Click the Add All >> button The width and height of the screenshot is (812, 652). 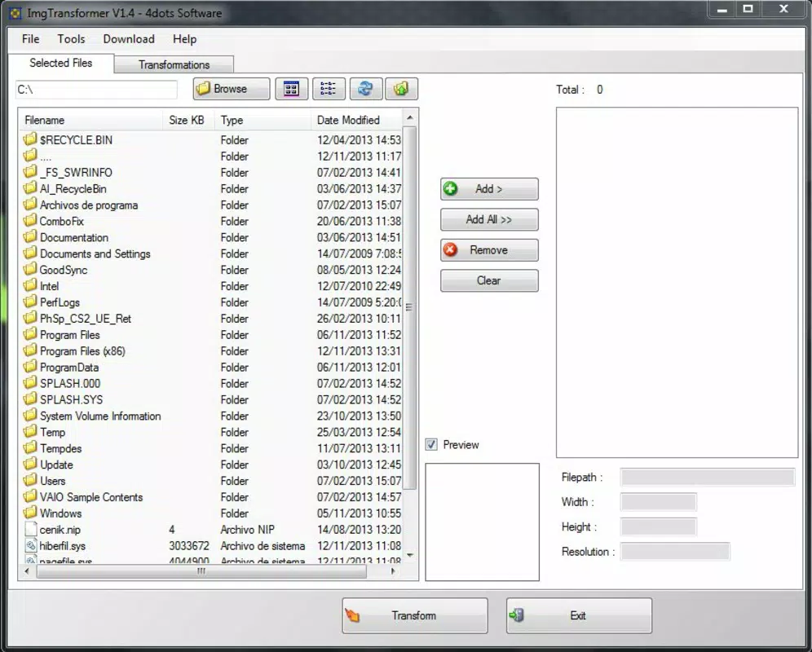click(489, 219)
